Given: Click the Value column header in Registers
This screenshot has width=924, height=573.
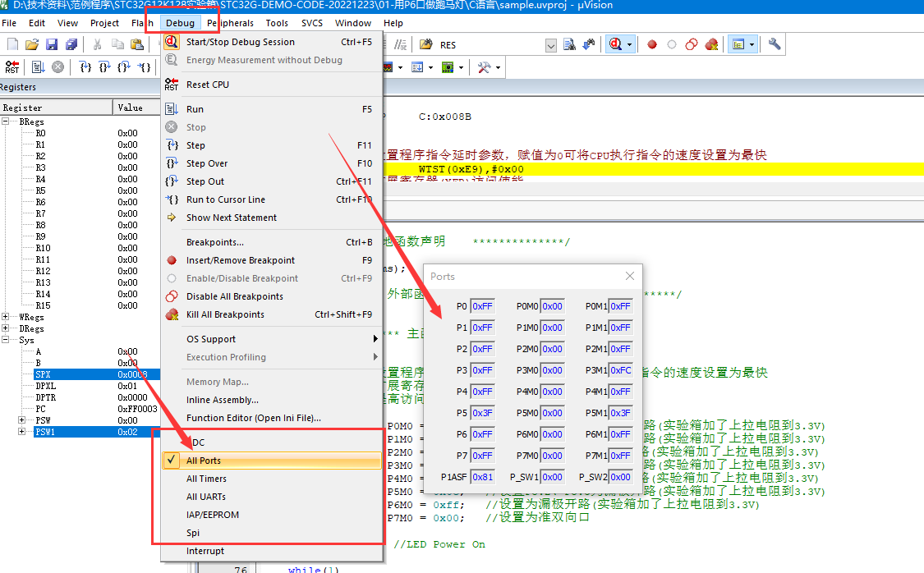Looking at the screenshot, I should (136, 108).
